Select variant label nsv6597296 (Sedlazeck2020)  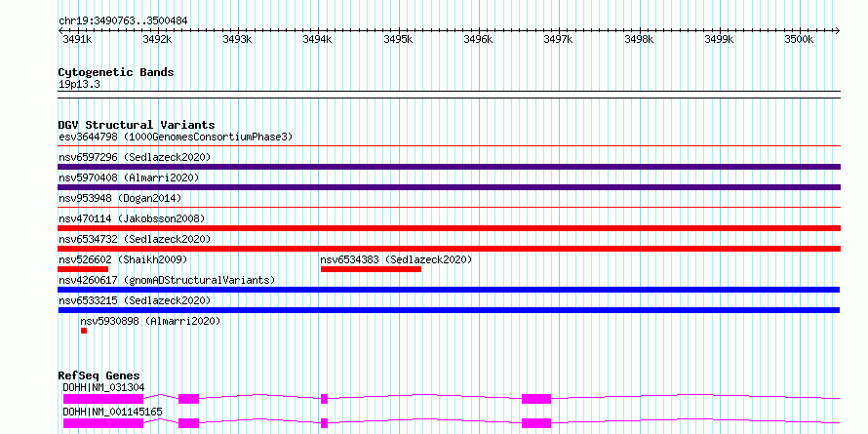tap(135, 157)
